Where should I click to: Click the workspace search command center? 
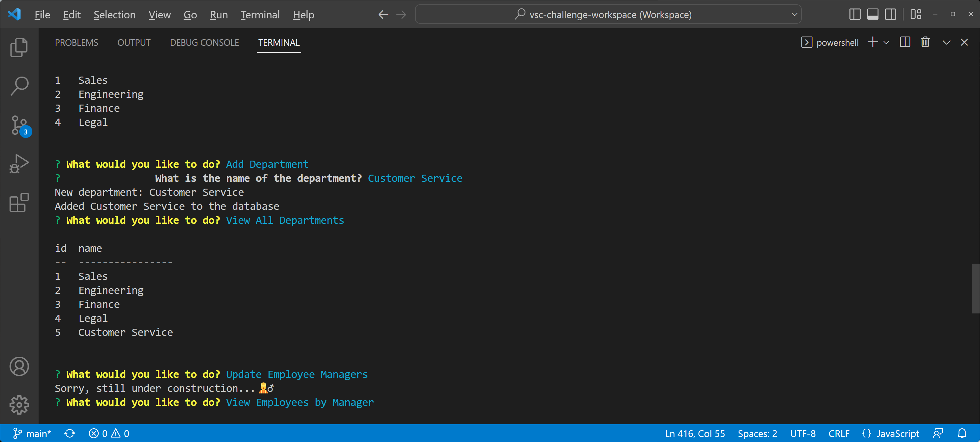click(x=608, y=14)
